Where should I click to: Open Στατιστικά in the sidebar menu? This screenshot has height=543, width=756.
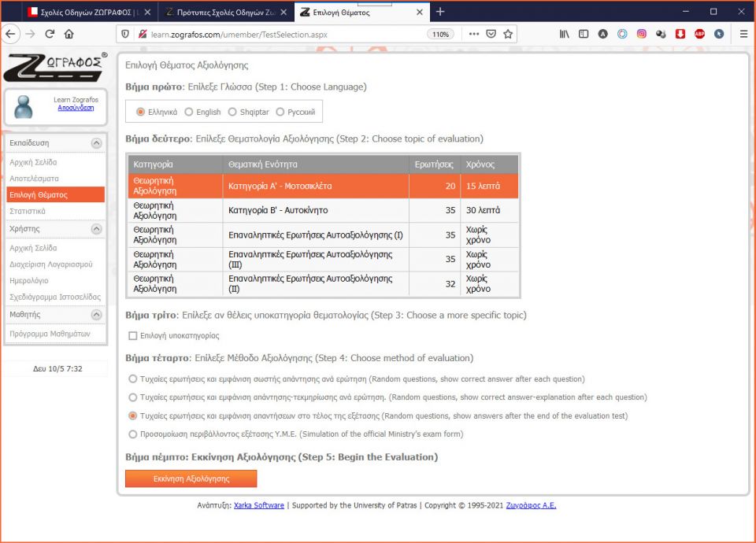28,211
